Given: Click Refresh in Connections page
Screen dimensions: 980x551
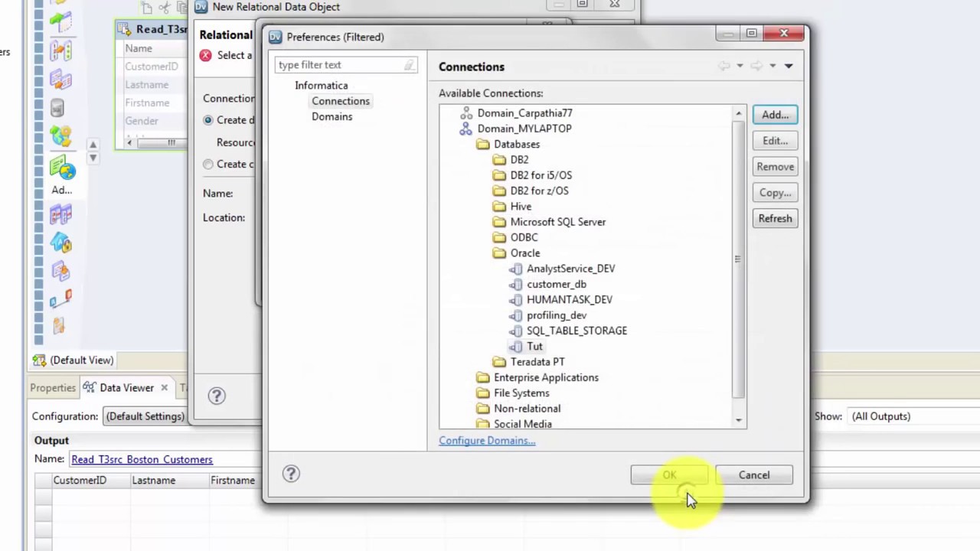Looking at the screenshot, I should click(775, 219).
